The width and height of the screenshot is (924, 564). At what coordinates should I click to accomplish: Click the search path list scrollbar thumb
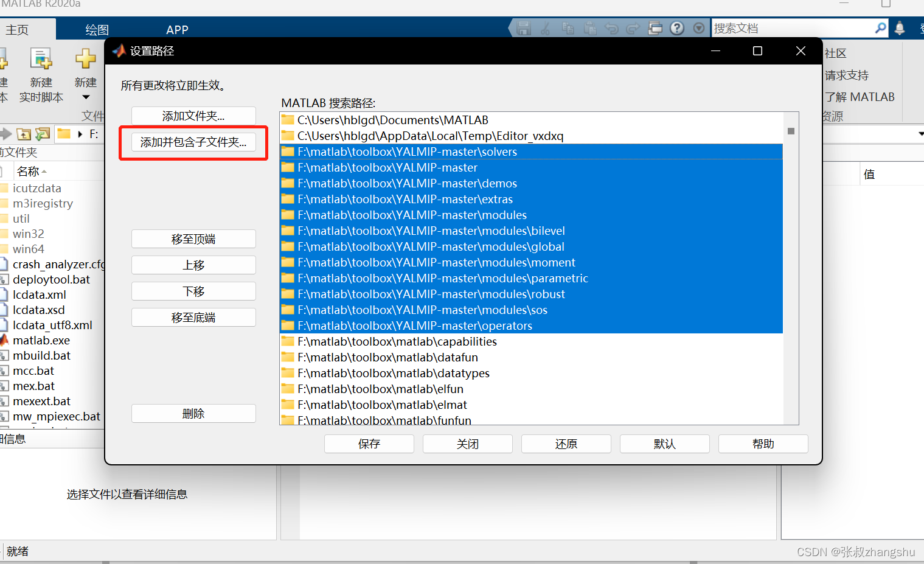(x=791, y=131)
